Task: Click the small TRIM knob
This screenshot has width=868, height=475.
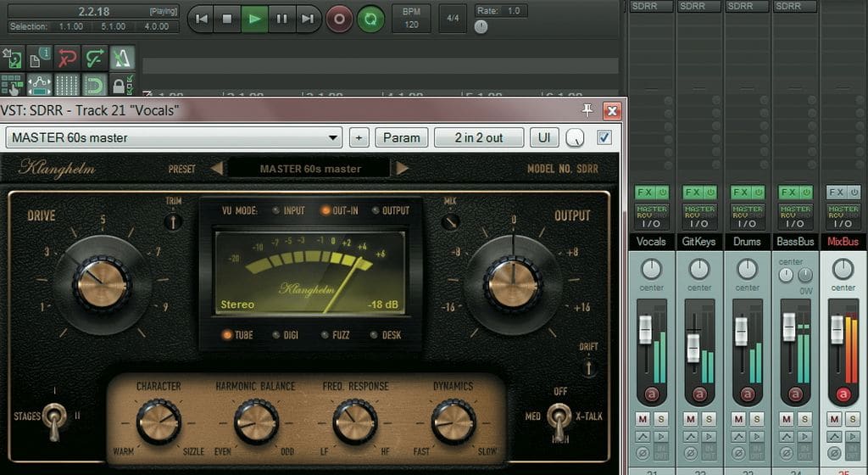Action: 173,222
